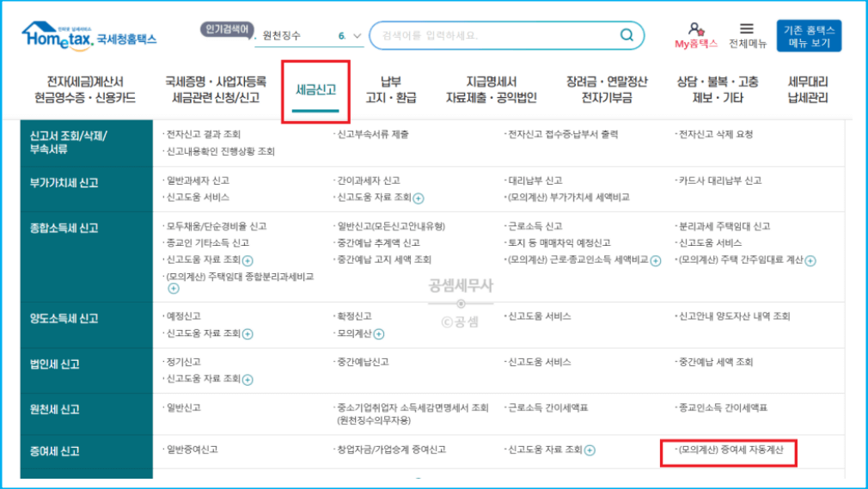The width and height of the screenshot is (868, 489).
Task: Open 지급명세서 자료제출·공익법인 menu
Action: click(491, 89)
